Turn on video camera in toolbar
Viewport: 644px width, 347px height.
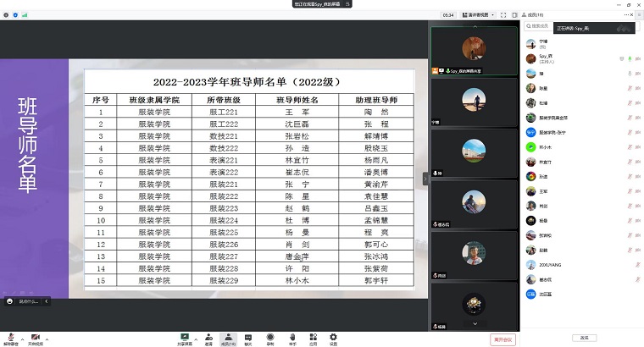36,339
